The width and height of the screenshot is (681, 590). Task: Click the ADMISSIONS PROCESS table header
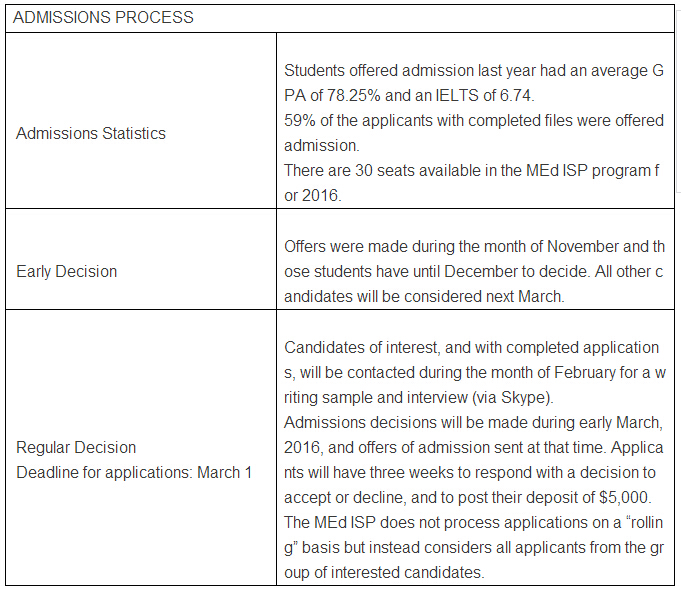103,17
